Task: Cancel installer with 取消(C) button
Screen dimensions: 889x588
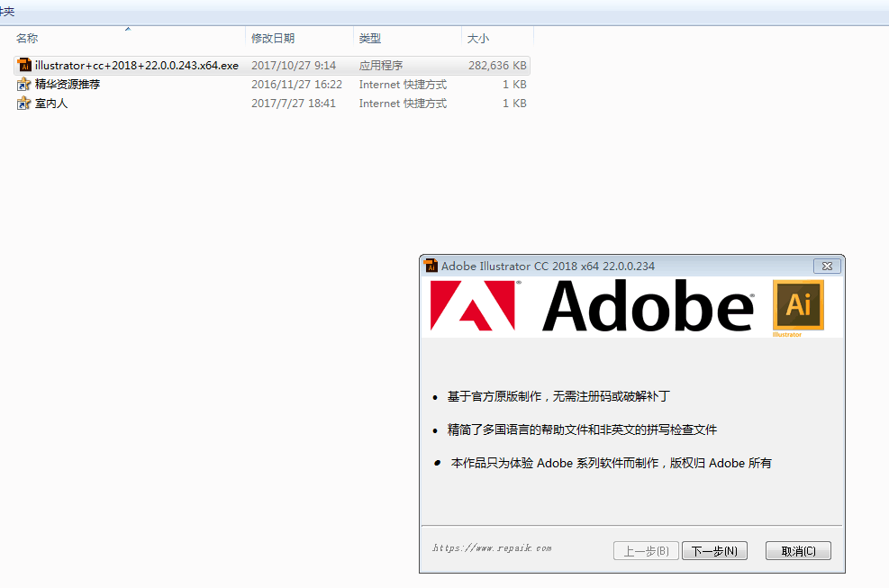Action: (798, 550)
